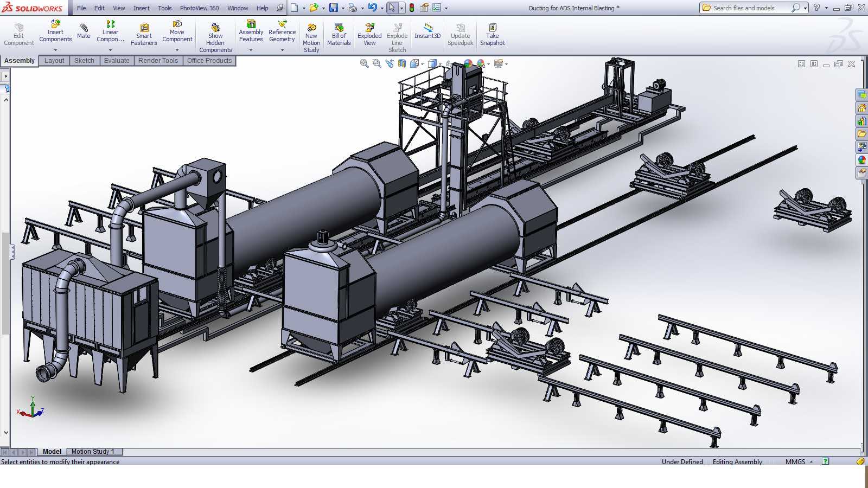
Task: Expand the collapsed FeatureManager panel arrow
Action: pos(5,76)
